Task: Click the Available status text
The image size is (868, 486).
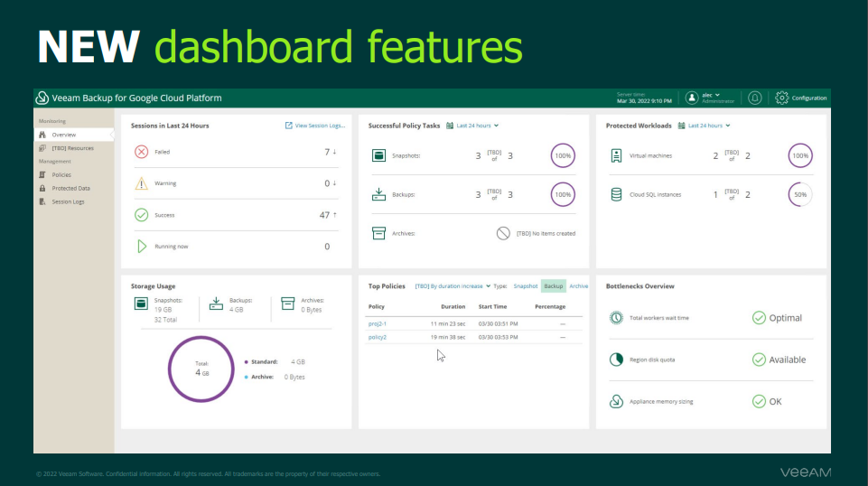Action: 788,360
